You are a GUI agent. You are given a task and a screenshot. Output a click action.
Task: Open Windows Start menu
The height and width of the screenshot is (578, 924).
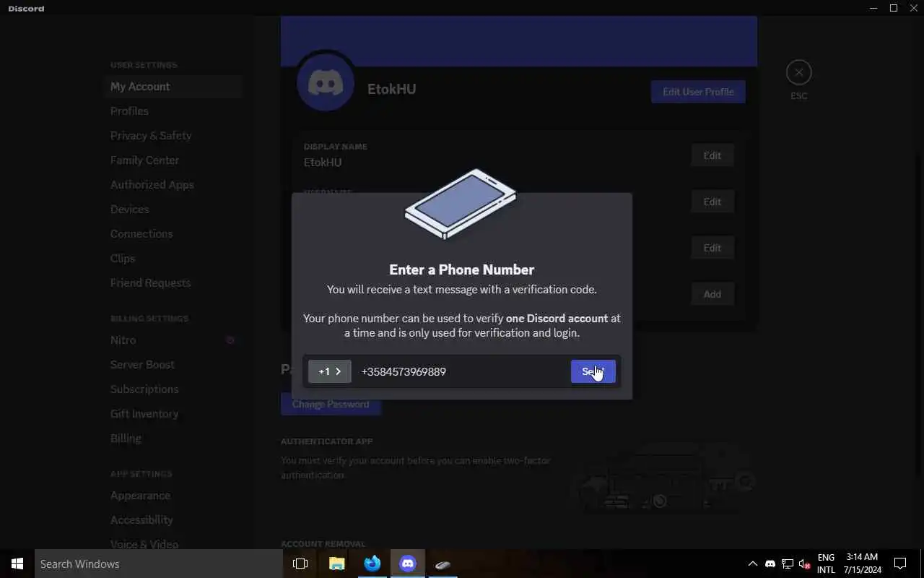(x=17, y=564)
